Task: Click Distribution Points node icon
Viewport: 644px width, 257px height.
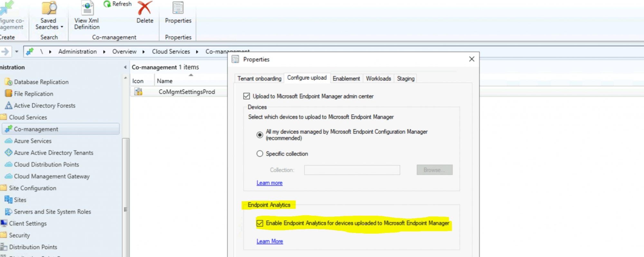Action: [4, 247]
